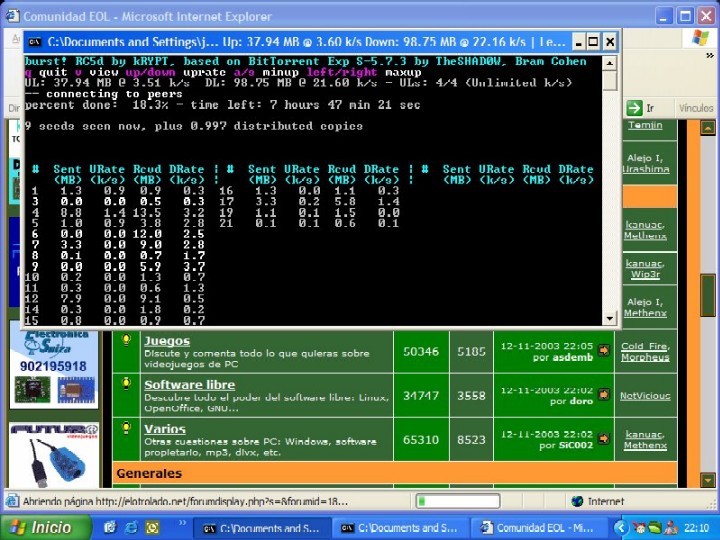Open user asdemb in Juegos row
Viewport: 720px width, 540px height.
tap(573, 358)
